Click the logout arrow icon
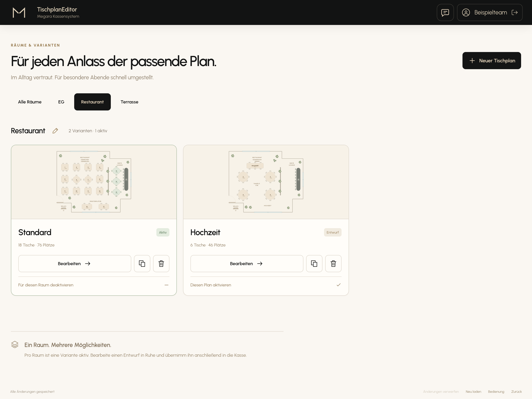Image resolution: width=532 pixels, height=399 pixels. coord(514,12)
